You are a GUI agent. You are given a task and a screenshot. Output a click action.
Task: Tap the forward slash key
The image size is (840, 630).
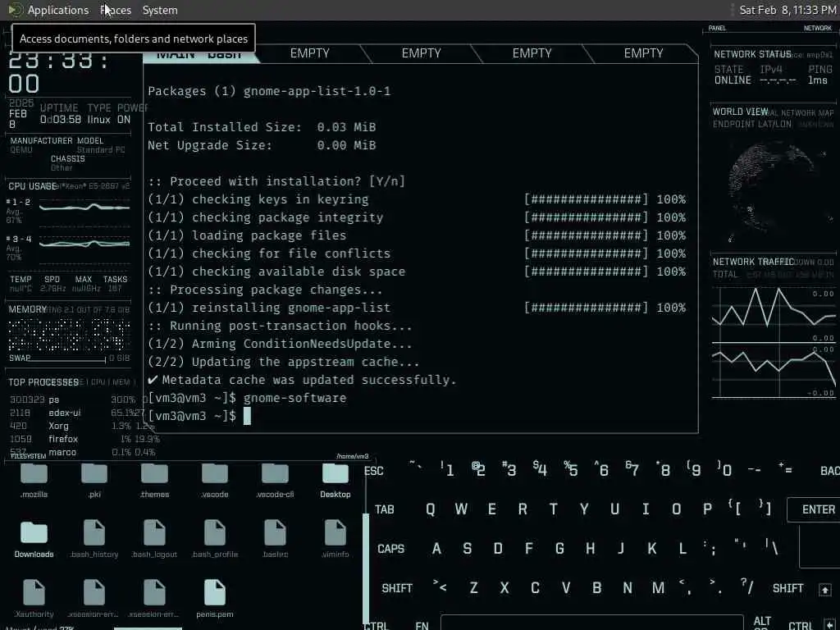(747, 587)
